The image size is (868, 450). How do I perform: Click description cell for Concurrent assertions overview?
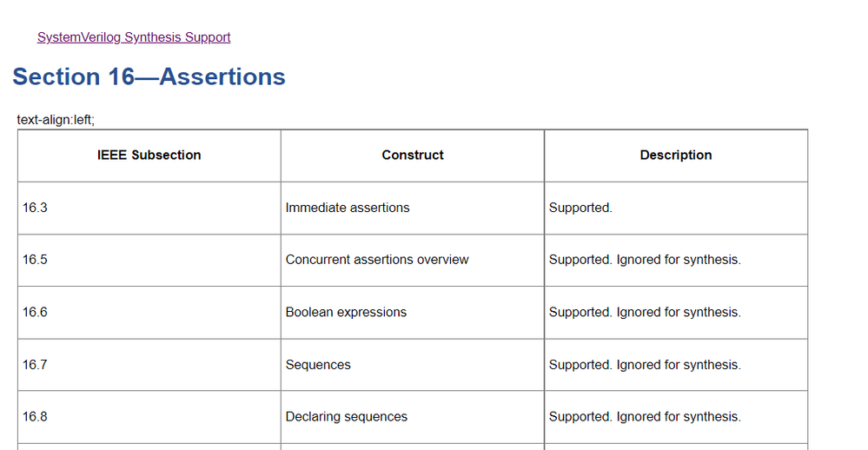click(x=645, y=260)
